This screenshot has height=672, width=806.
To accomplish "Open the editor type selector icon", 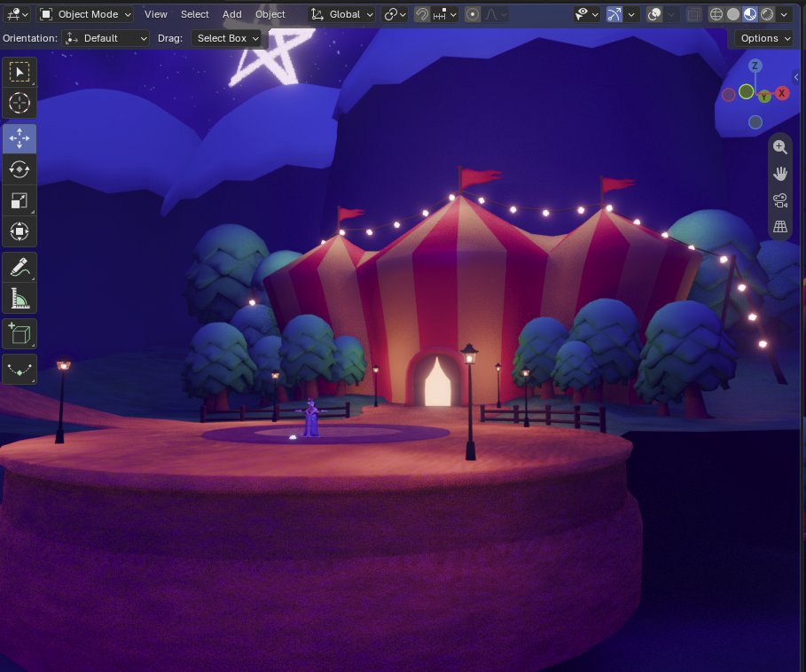I will [17, 14].
